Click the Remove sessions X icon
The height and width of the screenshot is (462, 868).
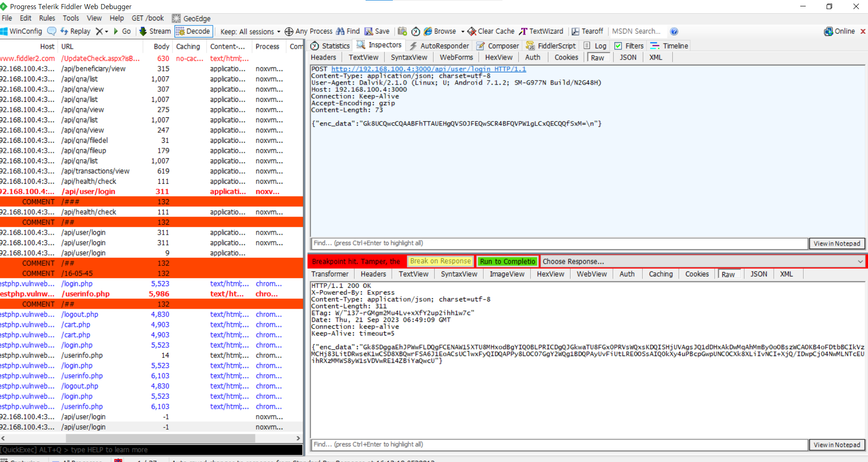click(x=99, y=31)
